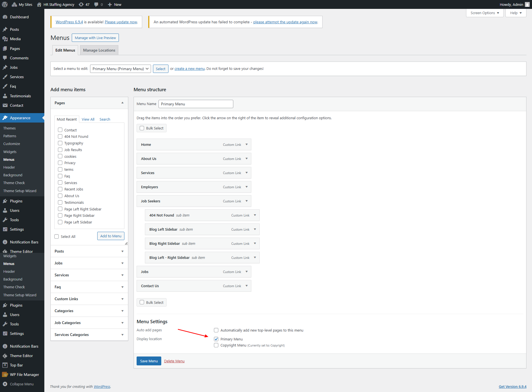The width and height of the screenshot is (532, 392).
Task: Click the Save Menu button
Action: click(149, 361)
